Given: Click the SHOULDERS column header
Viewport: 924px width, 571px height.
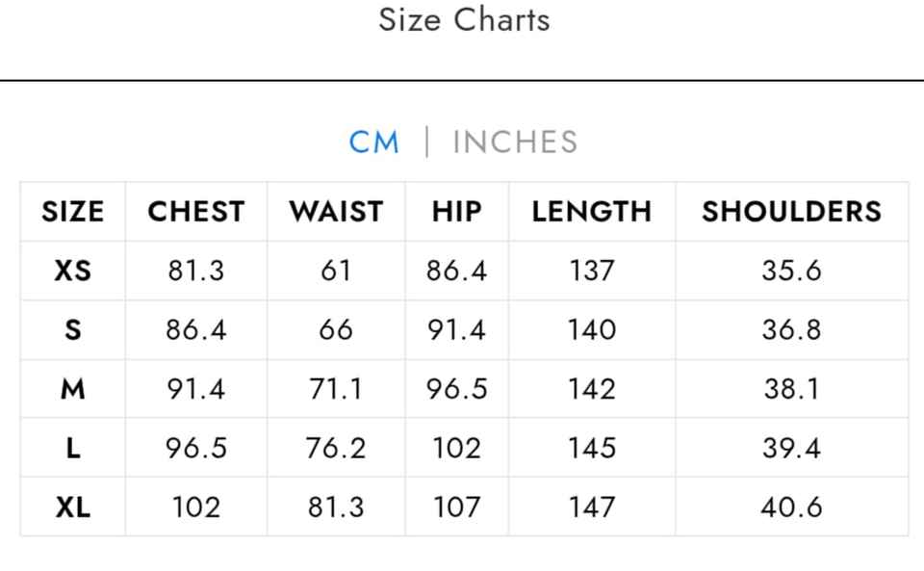Looking at the screenshot, I should (791, 212).
